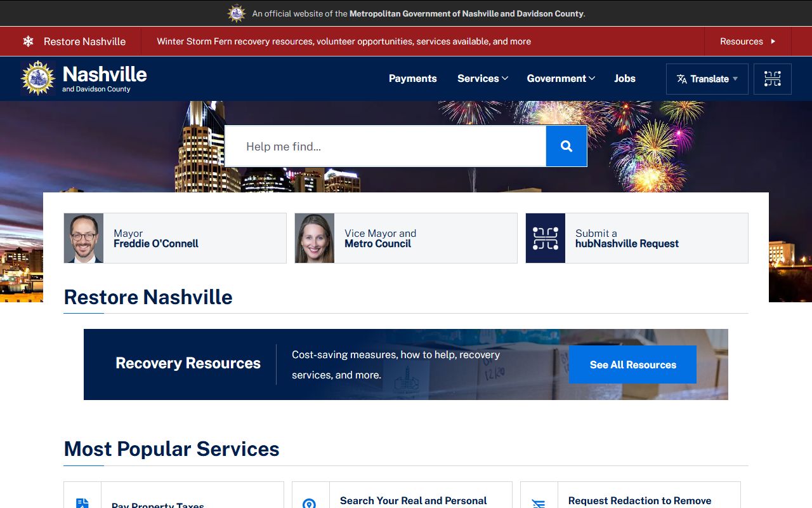
Task: Open Search Your Real and Personal link
Action: [x=414, y=501]
